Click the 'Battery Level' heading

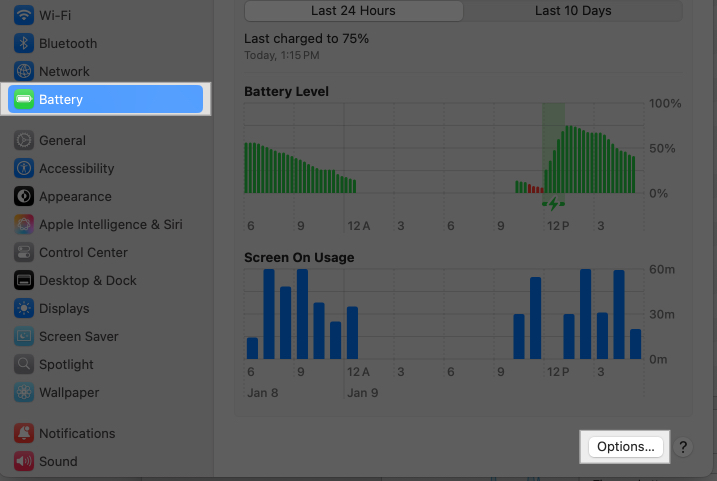(286, 91)
